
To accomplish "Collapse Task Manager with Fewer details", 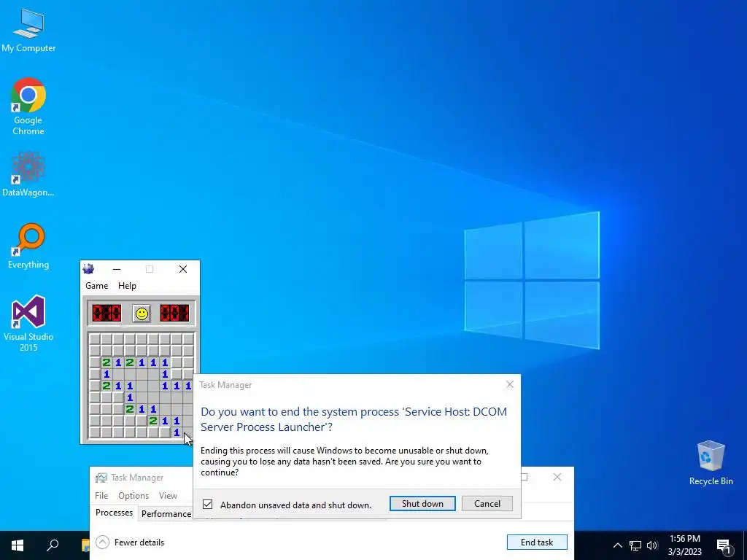I will [x=130, y=542].
